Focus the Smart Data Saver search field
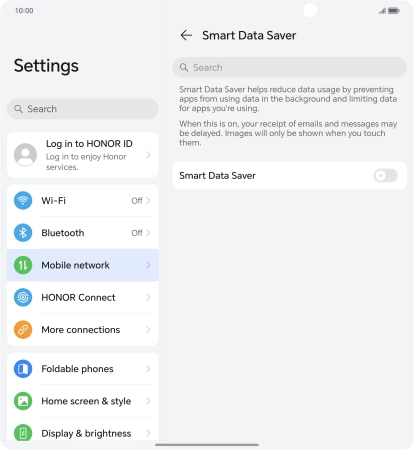This screenshot has height=450, width=414. click(x=289, y=67)
